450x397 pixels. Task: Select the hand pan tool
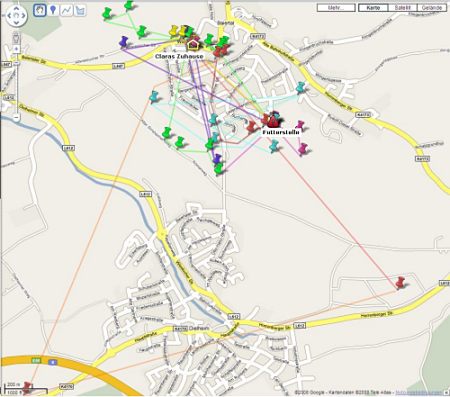(40, 10)
